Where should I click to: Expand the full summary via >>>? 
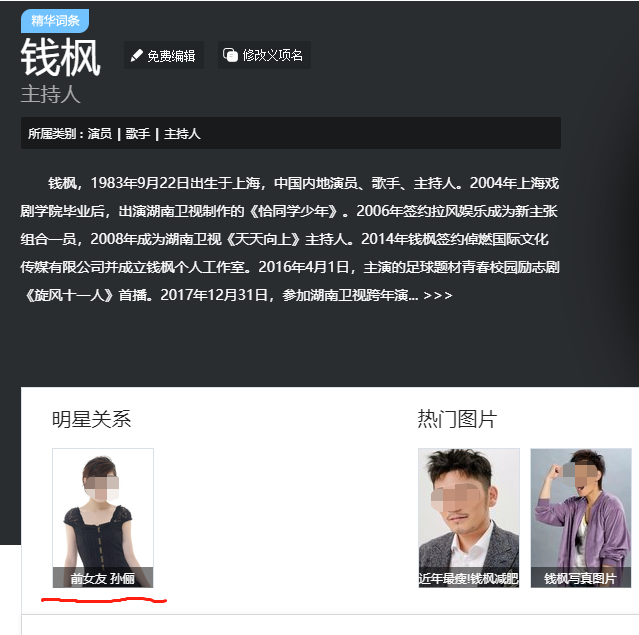click(x=438, y=295)
